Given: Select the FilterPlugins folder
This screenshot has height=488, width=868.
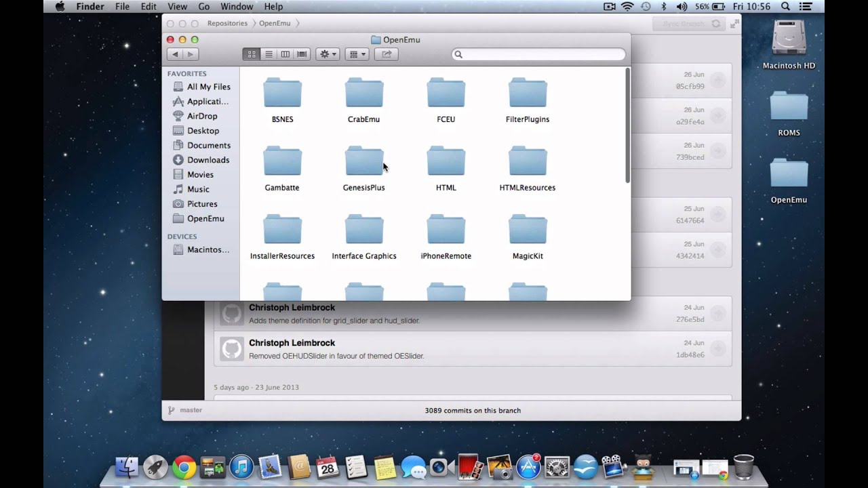Looking at the screenshot, I should point(528,100).
